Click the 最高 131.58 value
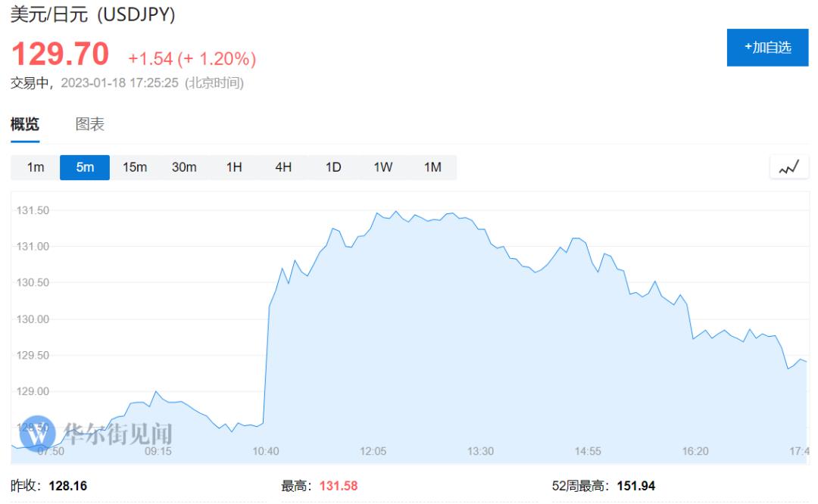Screen dimensions: 818x504 338,486
